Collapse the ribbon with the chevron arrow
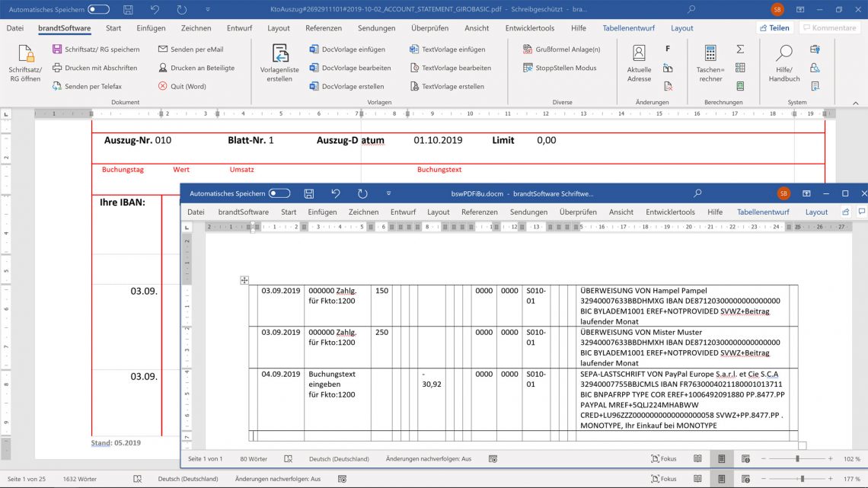 (856, 103)
